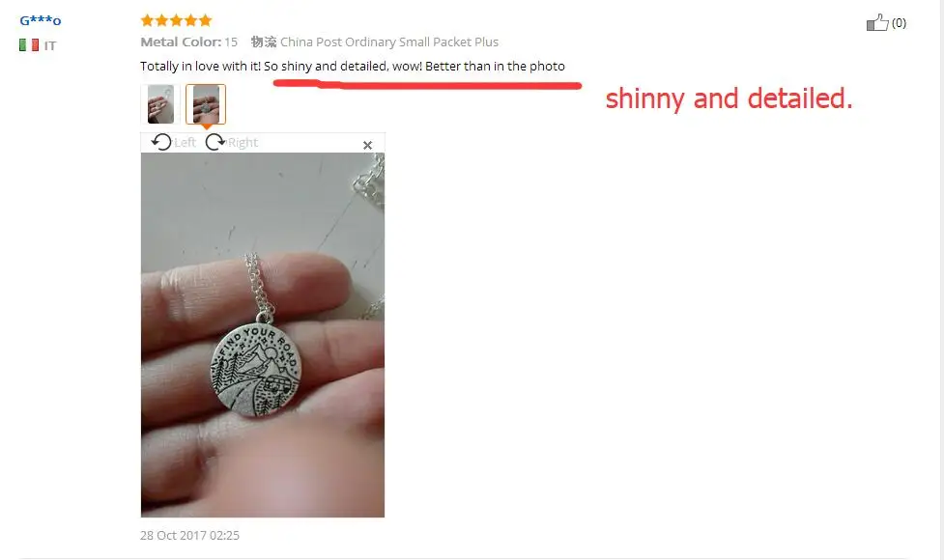Open the first review photo thumbnail
This screenshot has width=944, height=560.
tap(160, 104)
